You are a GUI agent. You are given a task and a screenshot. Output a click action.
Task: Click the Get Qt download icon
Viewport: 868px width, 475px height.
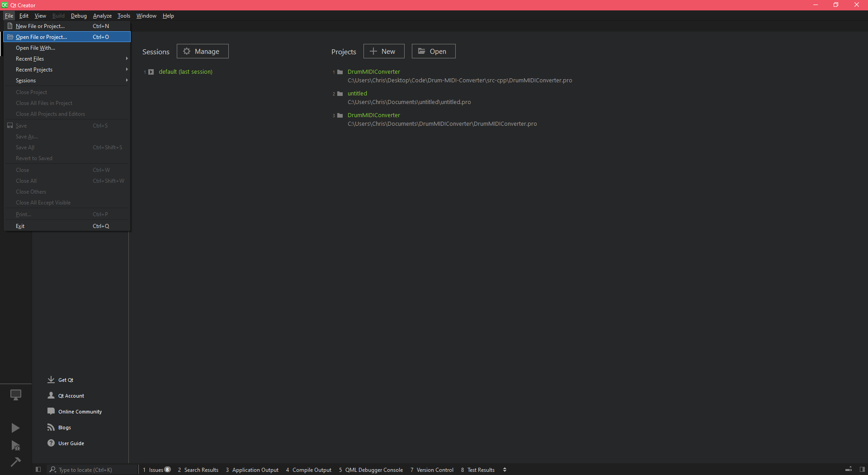(x=51, y=380)
